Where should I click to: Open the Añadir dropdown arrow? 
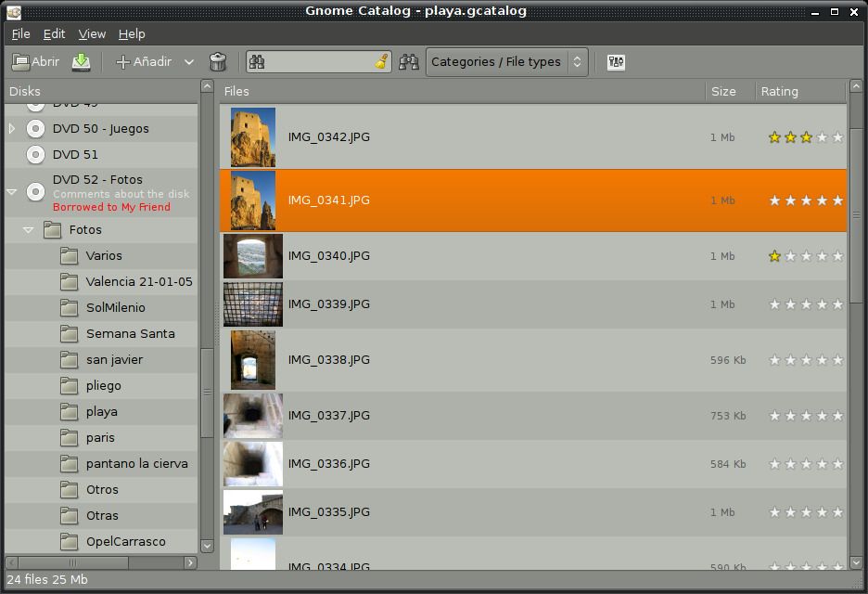pyautogui.click(x=189, y=62)
